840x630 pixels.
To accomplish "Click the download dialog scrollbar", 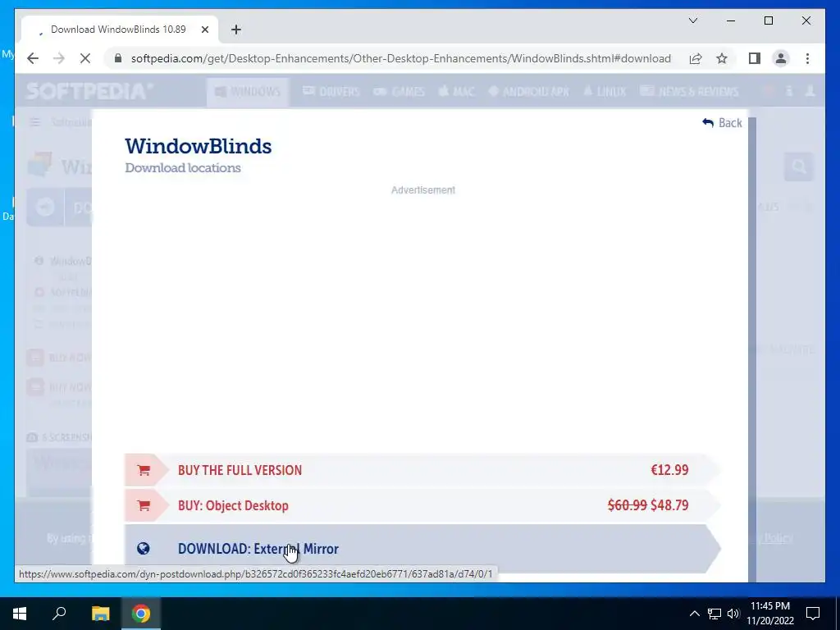I will (x=752, y=349).
